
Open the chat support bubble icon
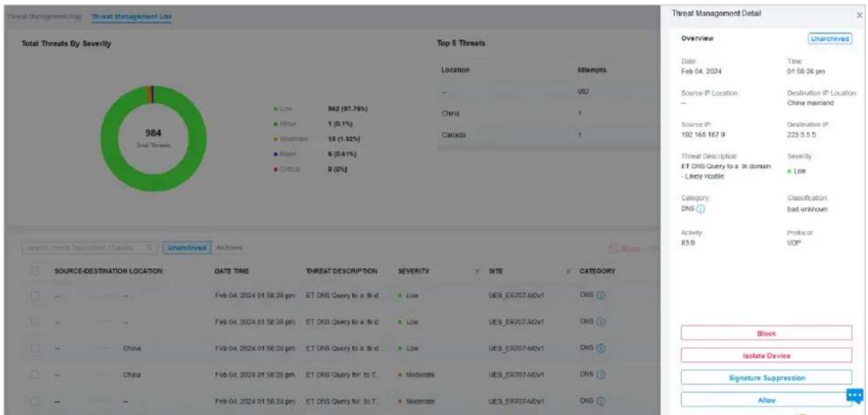coord(854,395)
